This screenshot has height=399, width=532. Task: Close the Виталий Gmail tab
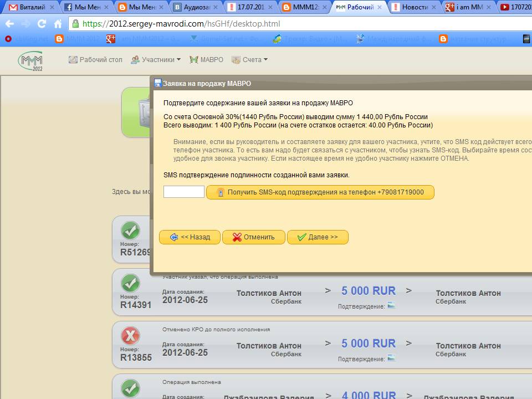point(52,7)
